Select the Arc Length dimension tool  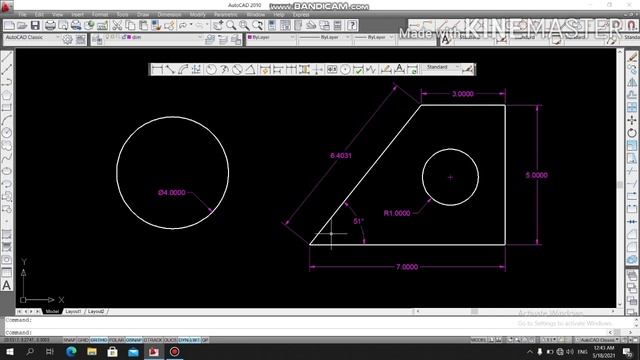coord(183,69)
